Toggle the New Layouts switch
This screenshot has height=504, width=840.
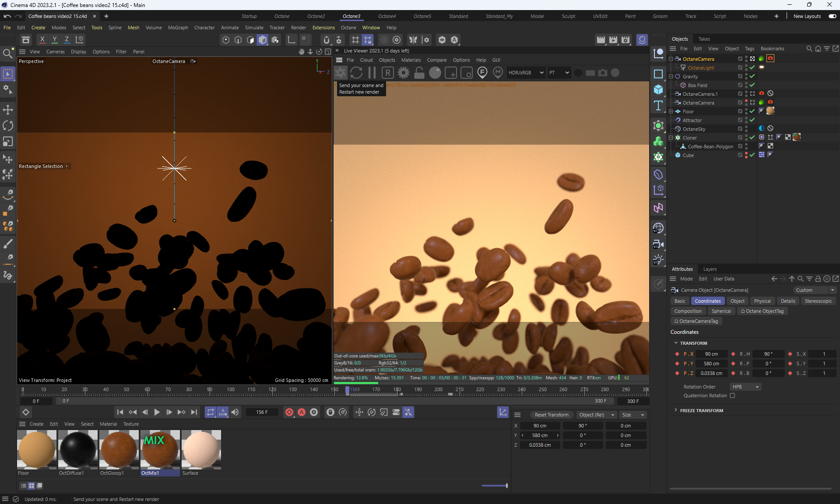click(832, 16)
